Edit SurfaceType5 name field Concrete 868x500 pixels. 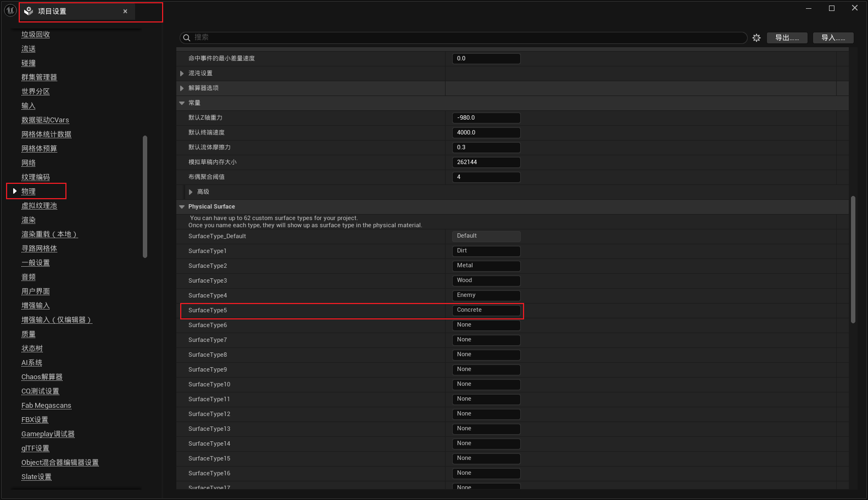(x=486, y=310)
